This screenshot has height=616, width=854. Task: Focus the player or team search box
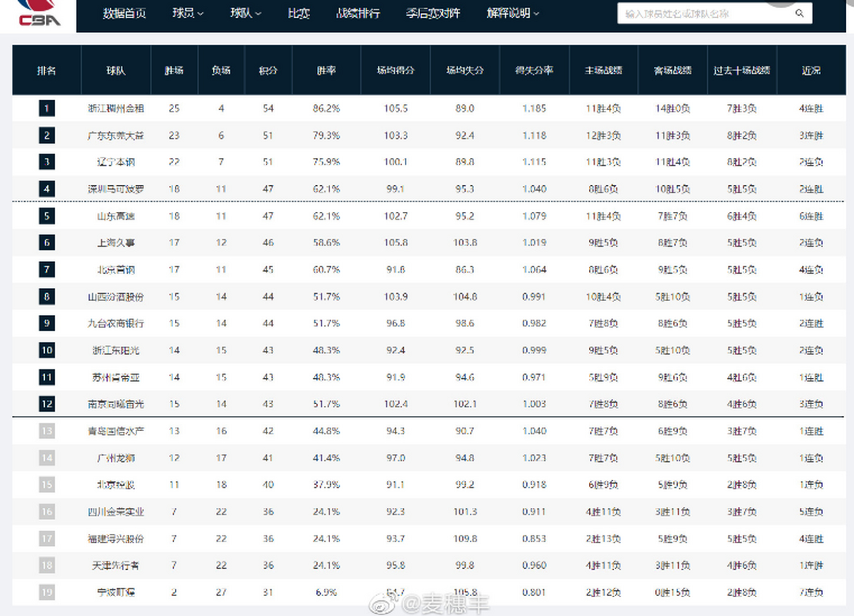(705, 13)
